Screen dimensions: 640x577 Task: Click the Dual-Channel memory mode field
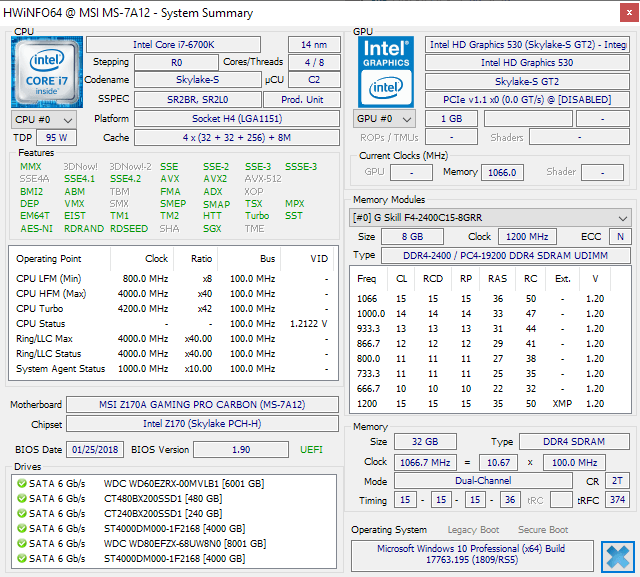pyautogui.click(x=483, y=481)
